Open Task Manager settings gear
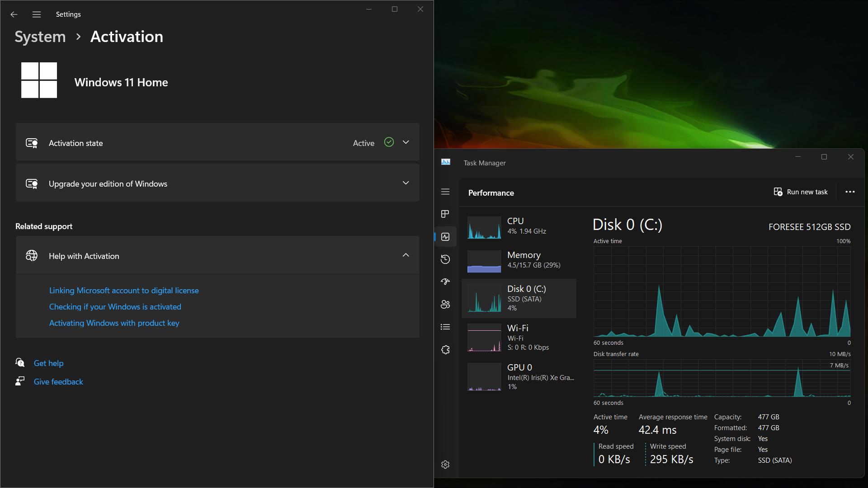 click(445, 465)
